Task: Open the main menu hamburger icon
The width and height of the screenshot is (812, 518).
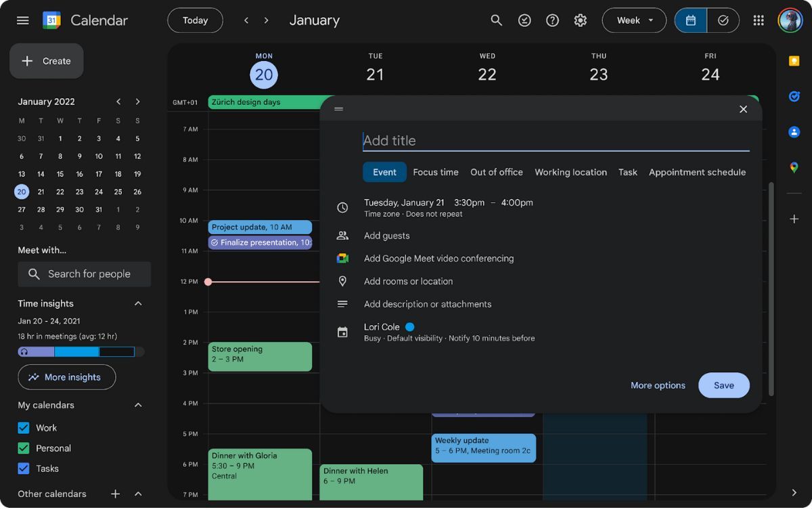Action: click(22, 20)
